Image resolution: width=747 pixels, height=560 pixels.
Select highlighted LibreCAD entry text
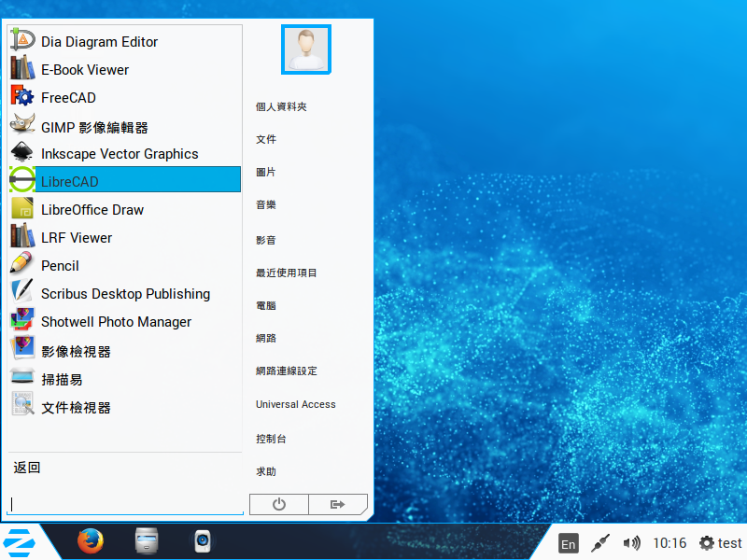pyautogui.click(x=69, y=182)
